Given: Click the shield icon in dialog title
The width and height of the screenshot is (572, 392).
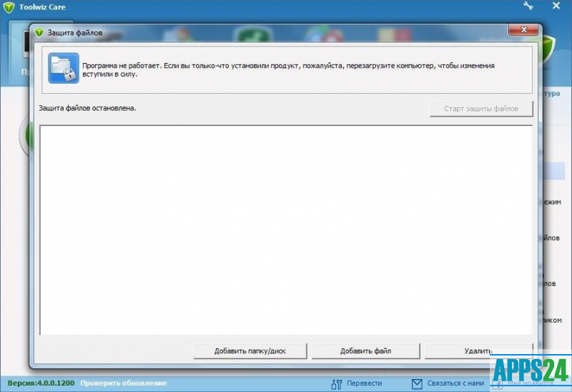Looking at the screenshot, I should (x=39, y=32).
